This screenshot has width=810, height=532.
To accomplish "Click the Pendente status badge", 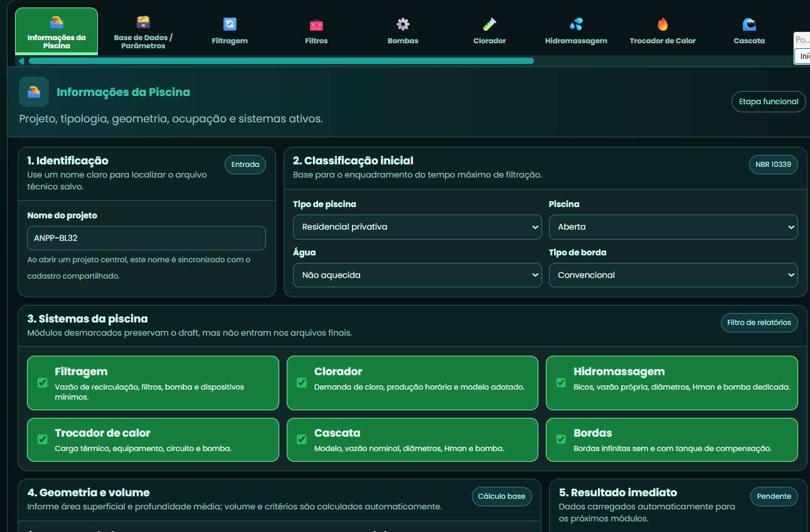I will coord(774,496).
